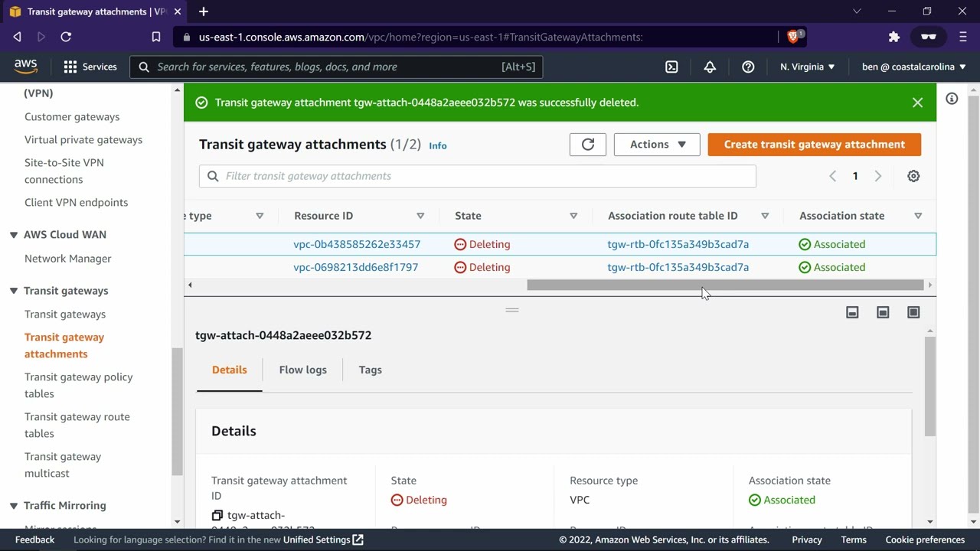
Task: Open route table link in first row
Action: (678, 244)
